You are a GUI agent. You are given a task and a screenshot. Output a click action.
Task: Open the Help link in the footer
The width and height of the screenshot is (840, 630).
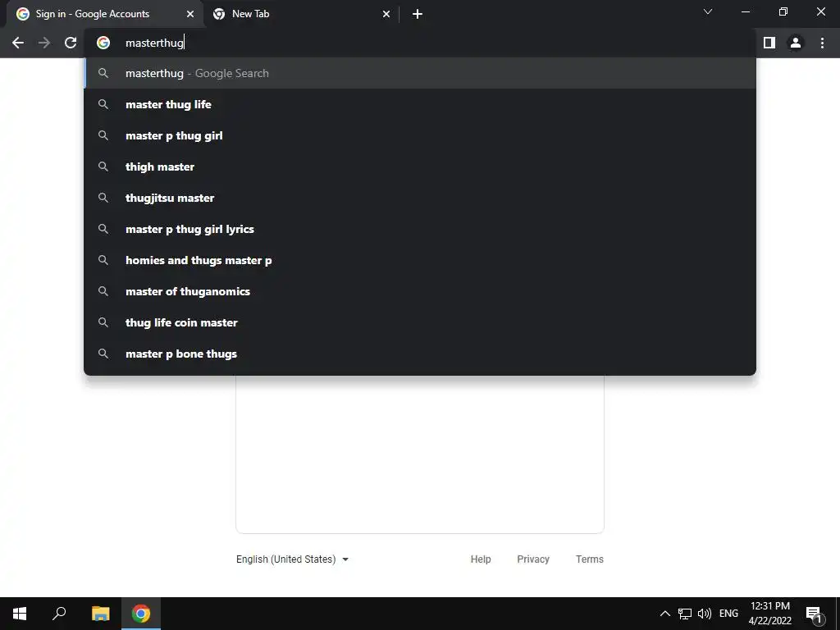481,559
